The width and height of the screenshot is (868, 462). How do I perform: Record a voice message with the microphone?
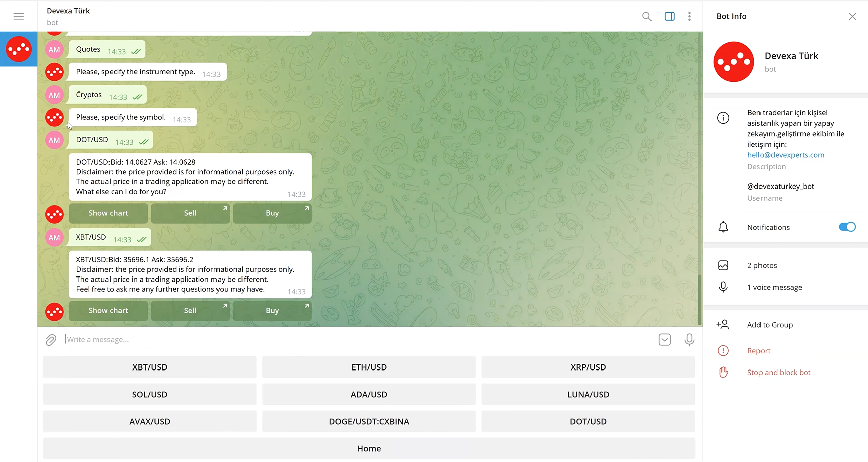[x=689, y=340]
